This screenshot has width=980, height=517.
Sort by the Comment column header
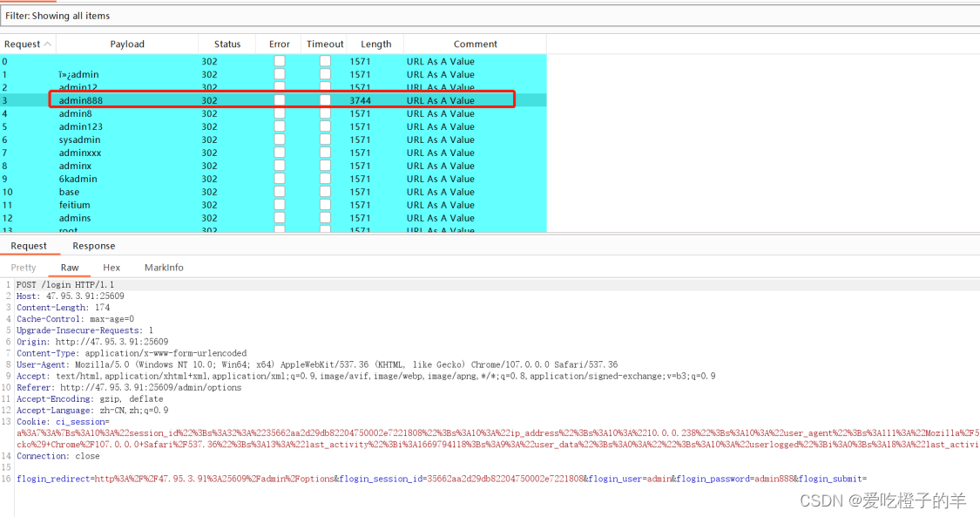pos(475,44)
